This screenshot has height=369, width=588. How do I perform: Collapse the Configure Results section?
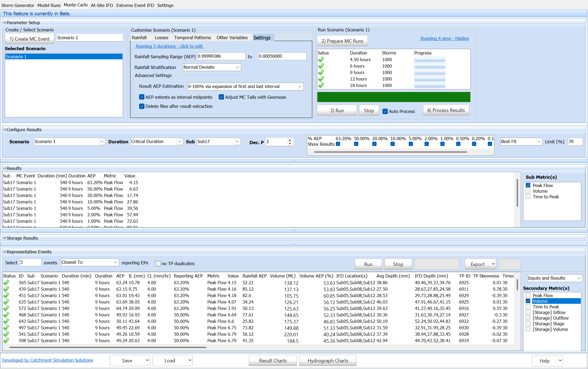click(x=4, y=130)
